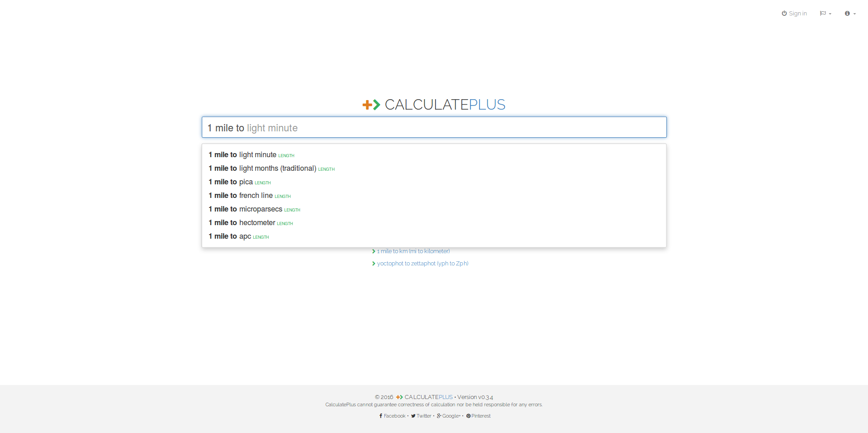Pick the 1 mile to french line suggestion
The height and width of the screenshot is (433, 868).
click(434, 196)
